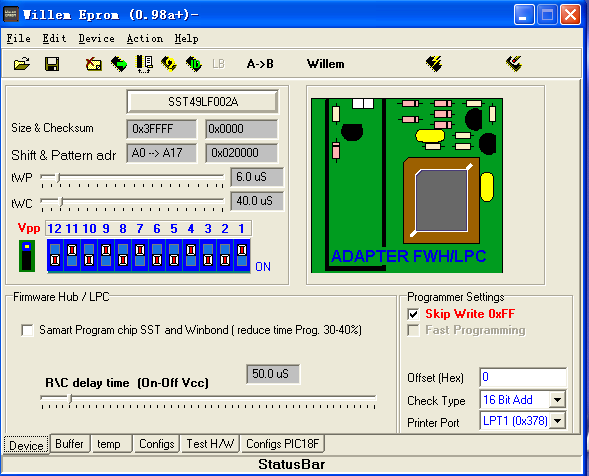Switch to the Configs PIC18F tab
589x476 pixels.
282,444
